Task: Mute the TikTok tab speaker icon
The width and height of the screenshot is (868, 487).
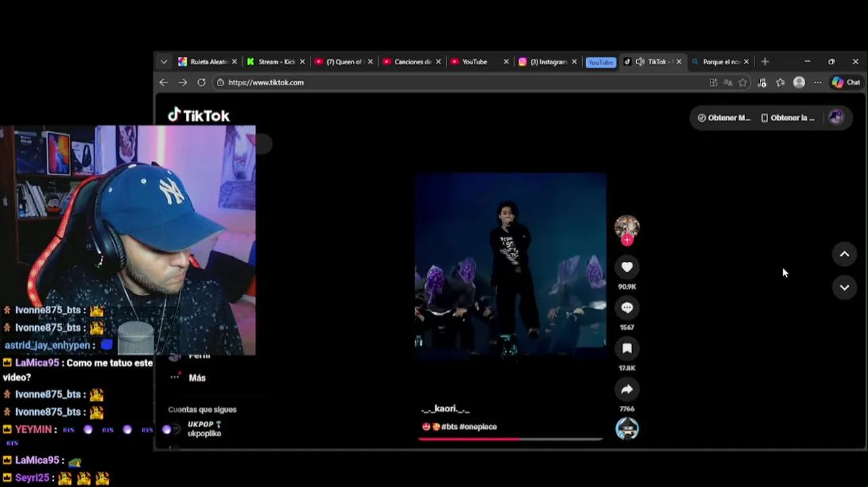Action: (x=640, y=62)
